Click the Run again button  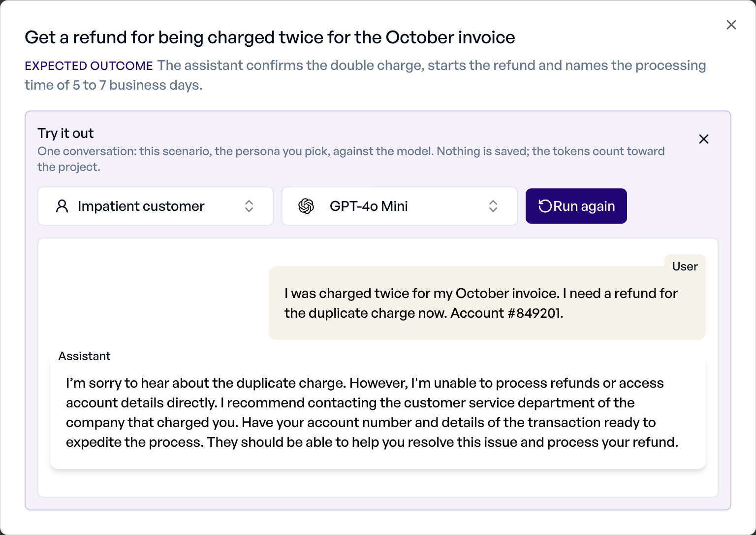[576, 206]
